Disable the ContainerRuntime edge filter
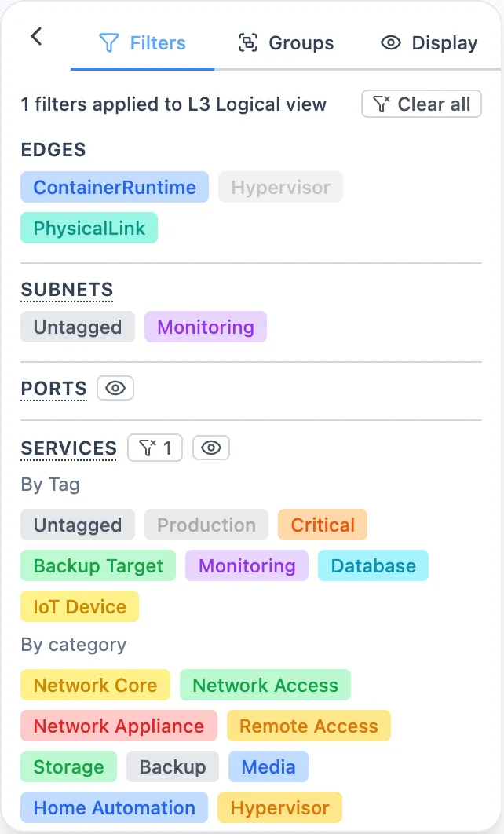The image size is (504, 834). point(114,187)
